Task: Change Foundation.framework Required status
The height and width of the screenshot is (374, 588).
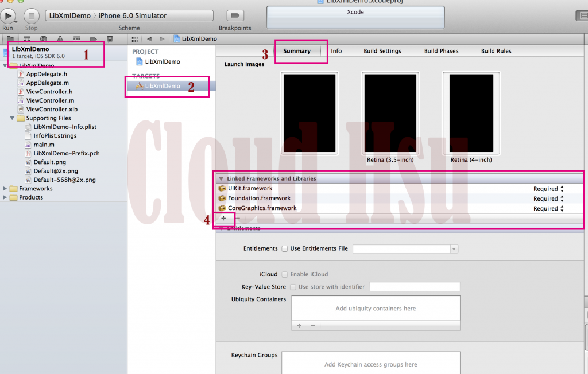Action: pyautogui.click(x=548, y=198)
